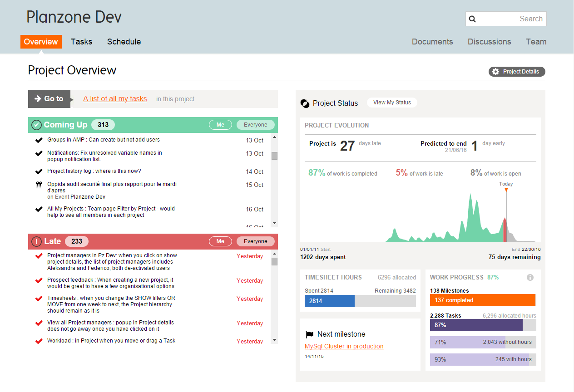Screen dimensions: 574x392
Task: Click the exclamation icon in the Late header
Action: click(36, 241)
